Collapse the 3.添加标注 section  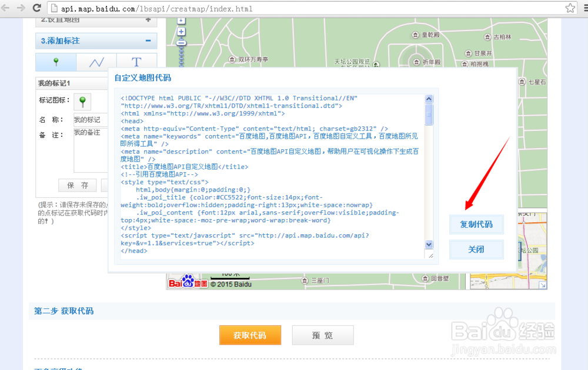pos(148,41)
